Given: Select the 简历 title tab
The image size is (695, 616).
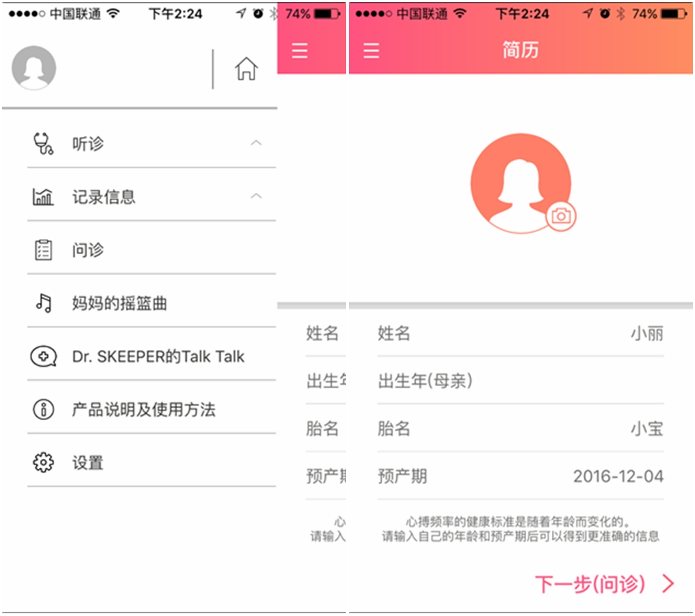Looking at the screenshot, I should (x=519, y=49).
